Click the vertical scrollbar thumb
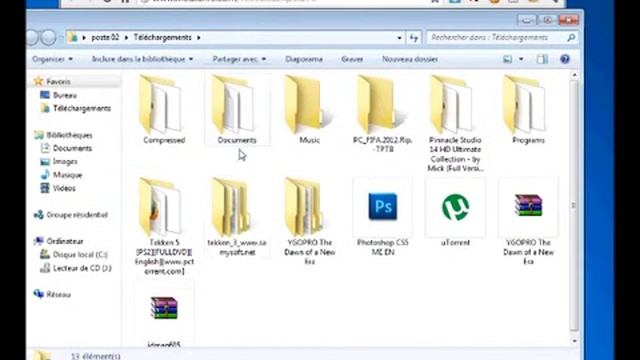 click(574, 205)
